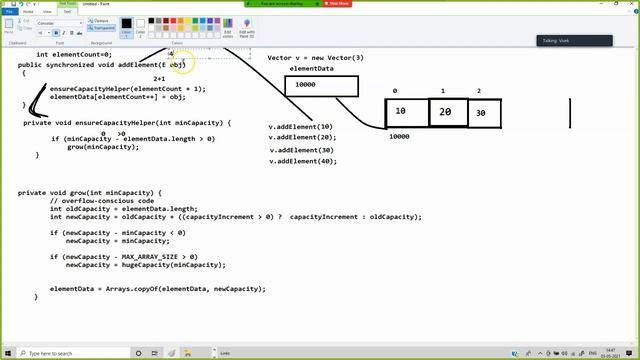Click the Paste button in Clipboard group
The width and height of the screenshot is (640, 360).
[9, 26]
